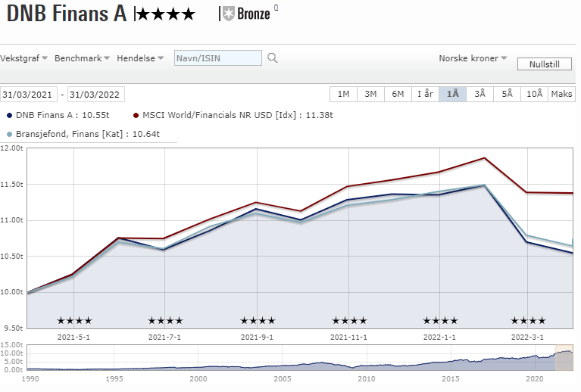The image size is (581, 392).
Task: Click the dark red MSCI World legend dot
Action: coord(136,116)
